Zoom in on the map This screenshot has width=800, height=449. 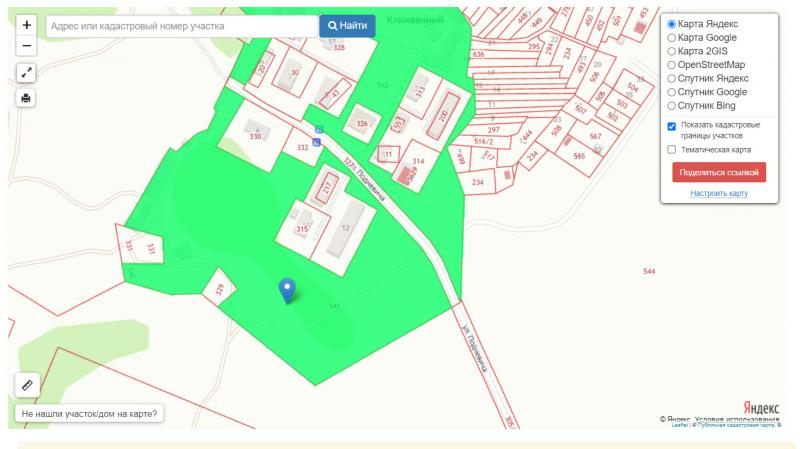point(26,24)
